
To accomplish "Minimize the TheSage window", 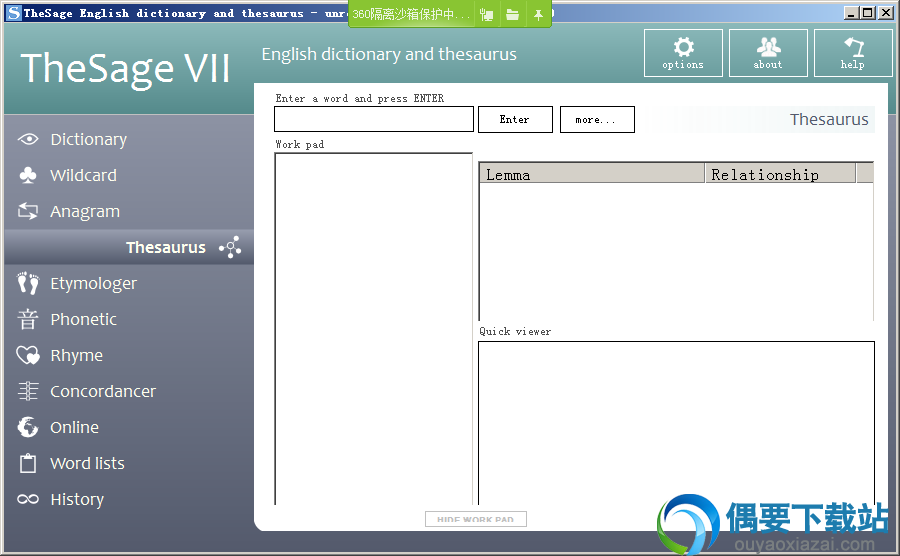I will 851,13.
